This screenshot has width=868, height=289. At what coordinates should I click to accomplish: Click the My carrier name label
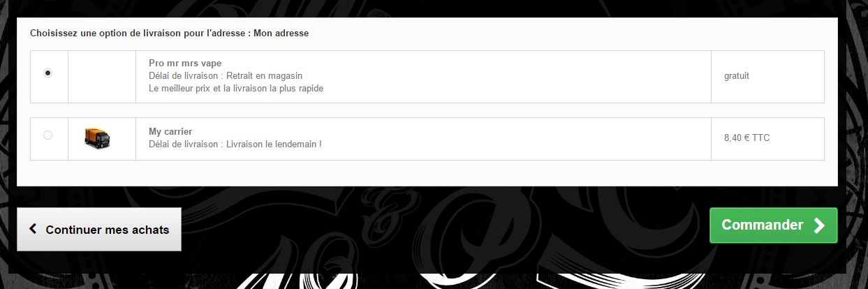[x=170, y=131]
